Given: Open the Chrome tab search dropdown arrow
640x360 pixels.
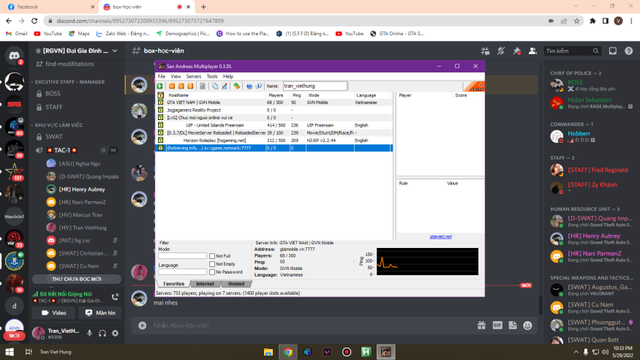Looking at the screenshot, I should pyautogui.click(x=576, y=6).
